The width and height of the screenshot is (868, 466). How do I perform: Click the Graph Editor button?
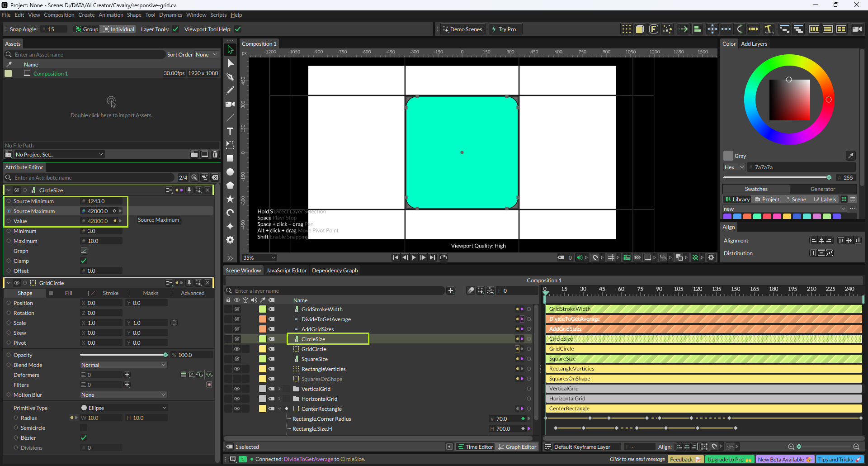[517, 447]
